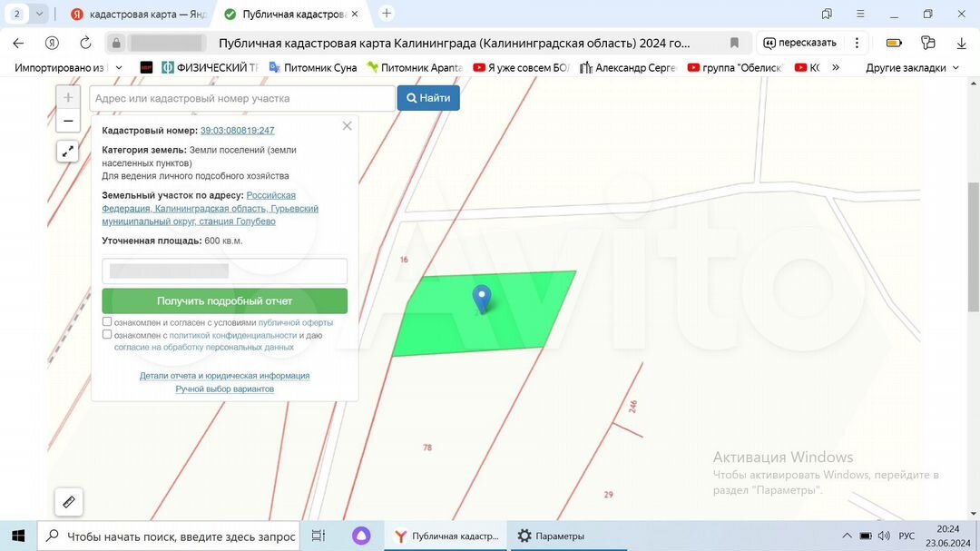
Task: Agree to privacy policy checkbox
Action: click(107, 335)
